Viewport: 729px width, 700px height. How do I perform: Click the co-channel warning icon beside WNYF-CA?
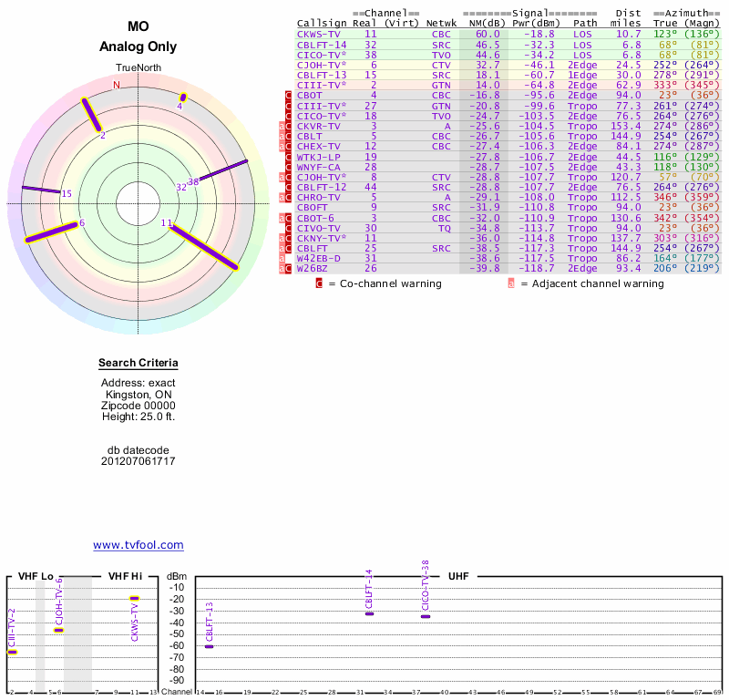pyautogui.click(x=289, y=167)
